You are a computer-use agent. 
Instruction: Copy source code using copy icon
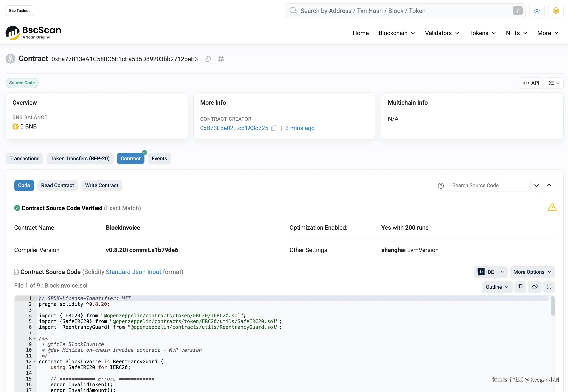coord(520,287)
